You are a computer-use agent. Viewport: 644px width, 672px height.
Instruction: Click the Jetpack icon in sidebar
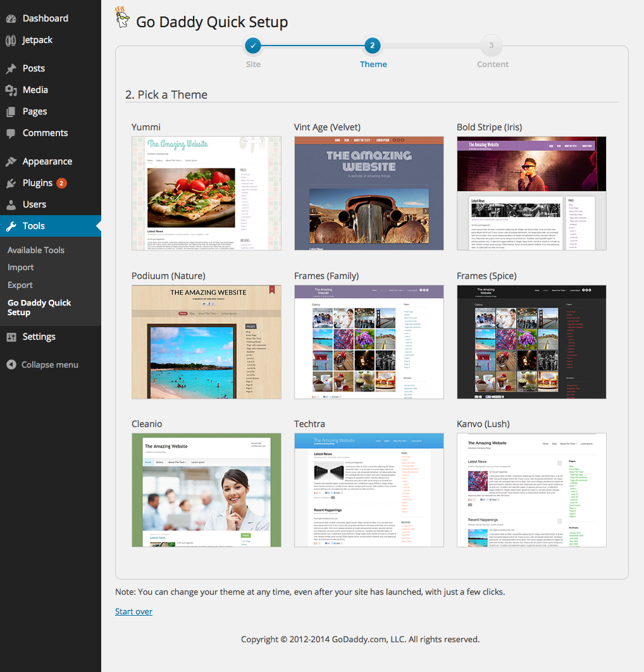tap(11, 40)
